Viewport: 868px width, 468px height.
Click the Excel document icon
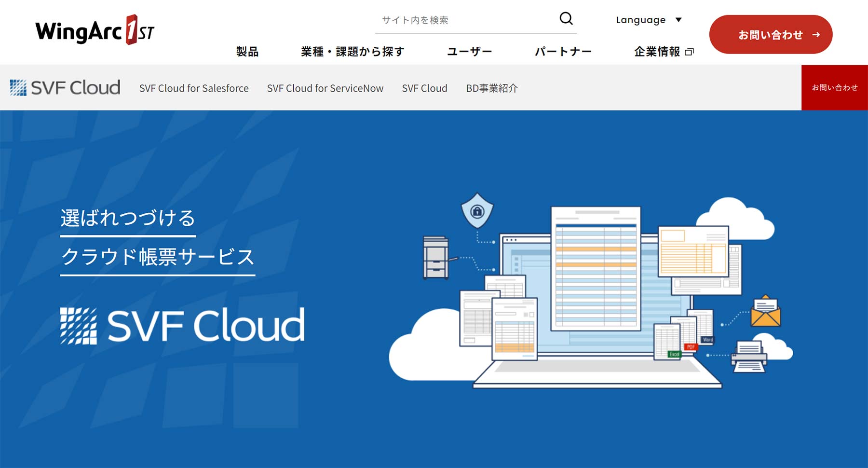tap(667, 342)
